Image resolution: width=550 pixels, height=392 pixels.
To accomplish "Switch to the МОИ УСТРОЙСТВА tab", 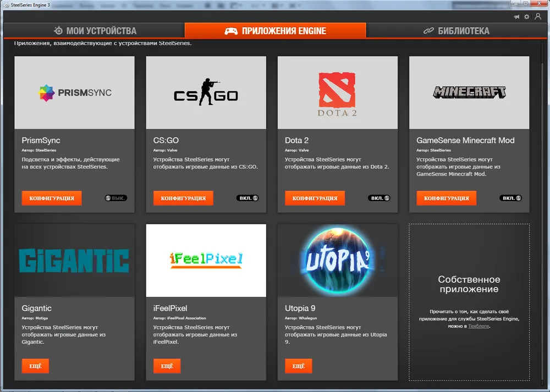I will (x=95, y=31).
